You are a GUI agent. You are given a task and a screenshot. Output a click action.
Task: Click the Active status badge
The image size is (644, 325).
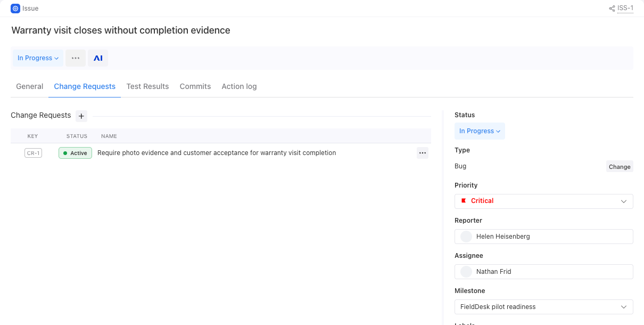click(x=75, y=153)
